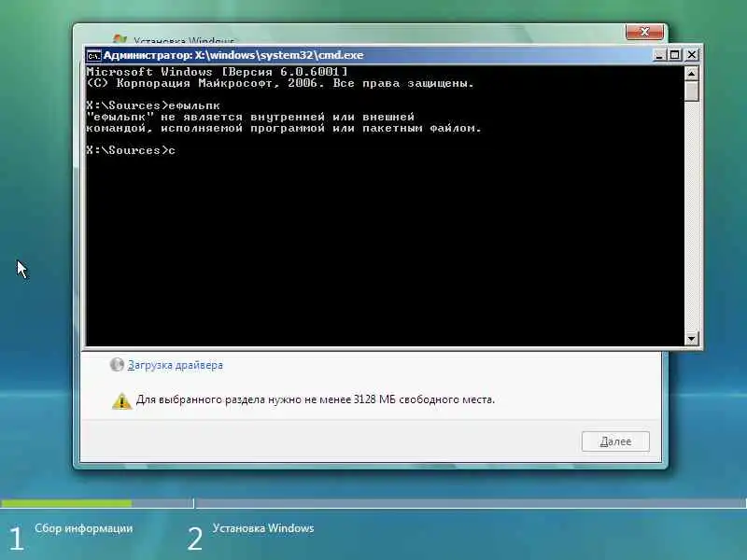
Task: Click scroll down arrow in command prompt
Action: (691, 338)
